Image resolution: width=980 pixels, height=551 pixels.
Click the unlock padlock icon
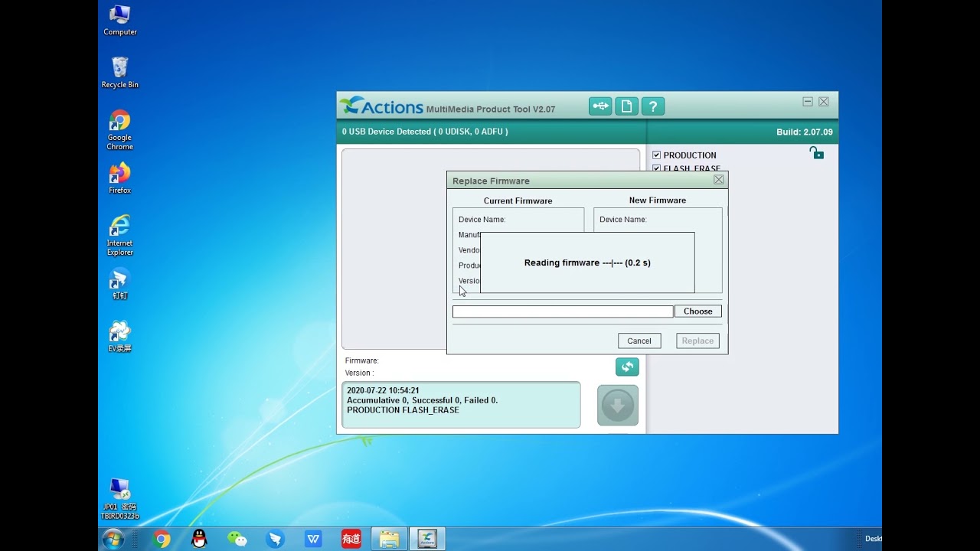click(x=816, y=153)
